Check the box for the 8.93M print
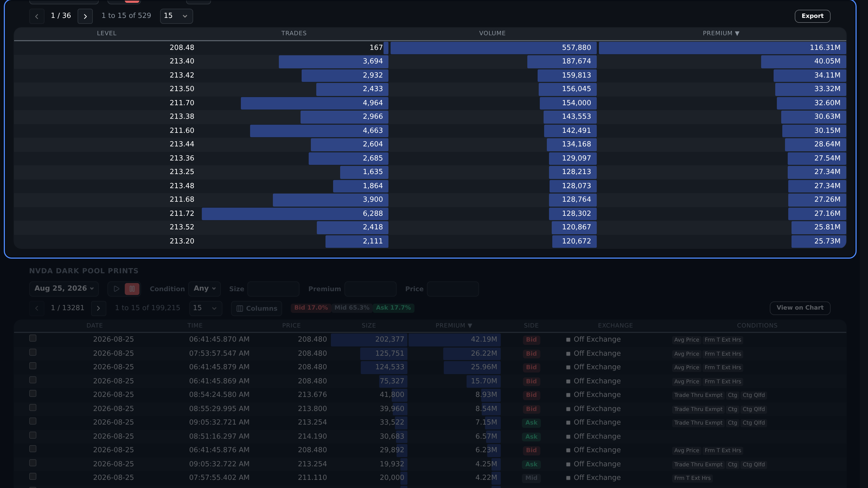Screen dimensions: 868x488 (x=33, y=393)
